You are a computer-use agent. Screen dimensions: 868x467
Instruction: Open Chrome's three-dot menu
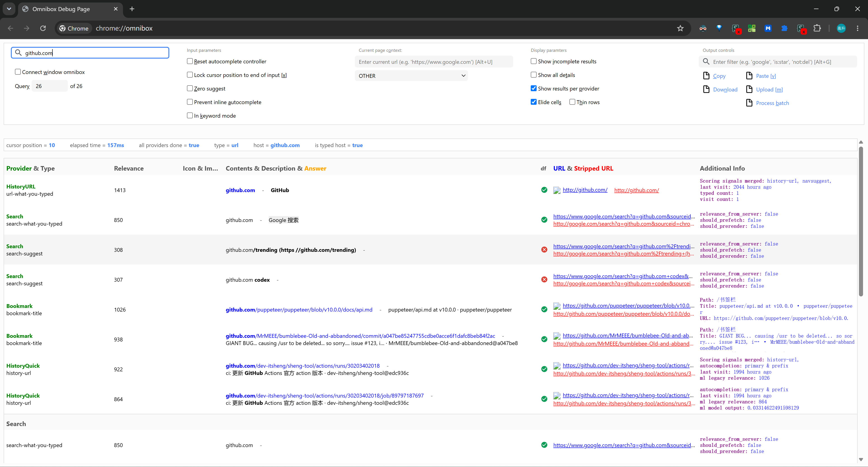pyautogui.click(x=858, y=28)
